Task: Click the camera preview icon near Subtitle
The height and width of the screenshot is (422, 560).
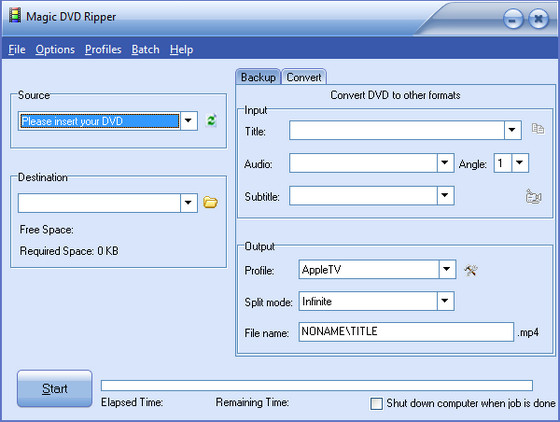Action: 534,197
